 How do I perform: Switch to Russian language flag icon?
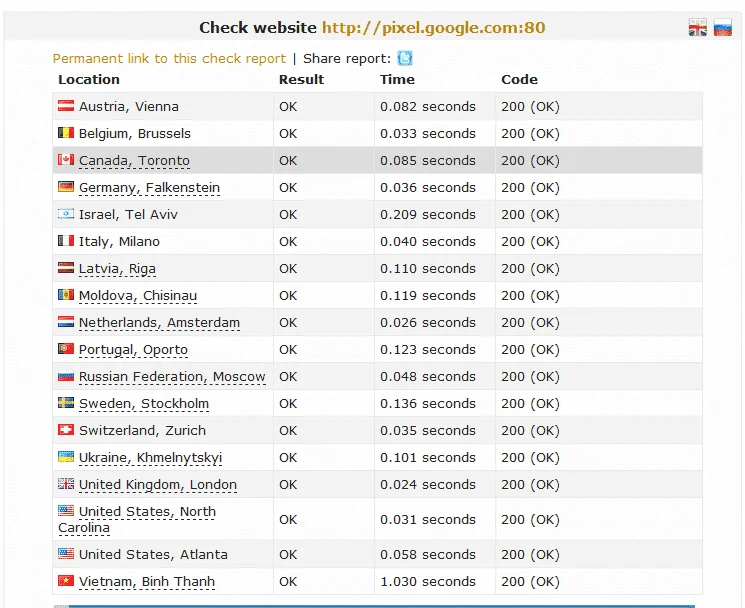(x=723, y=28)
